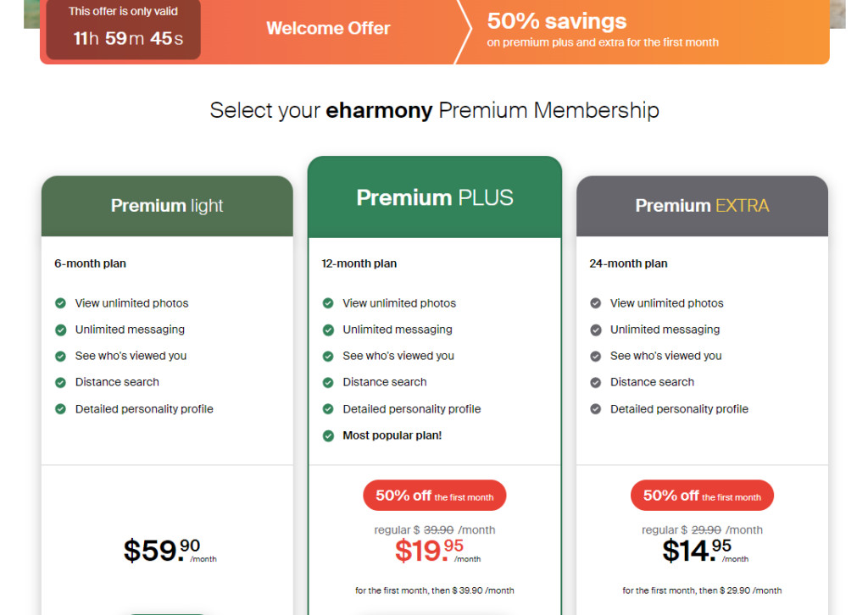The image size is (868, 615).
Task: Click the 50% off badge on Premium PLUS
Action: pos(434,495)
